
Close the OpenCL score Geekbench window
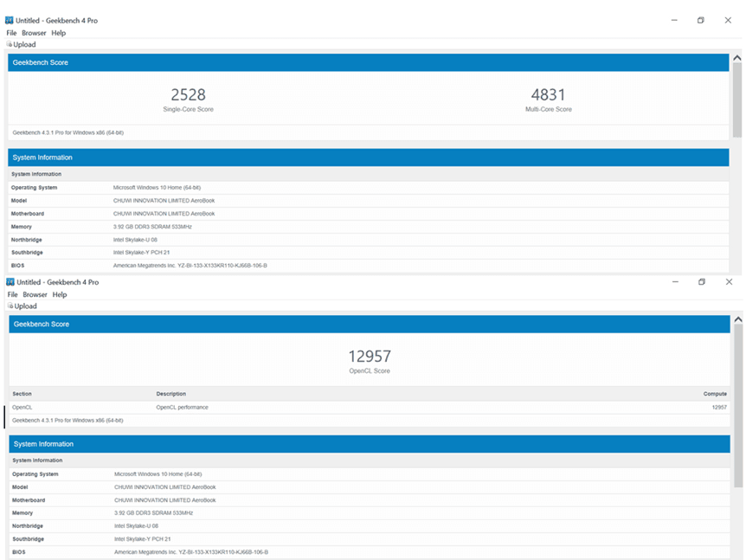(x=729, y=281)
